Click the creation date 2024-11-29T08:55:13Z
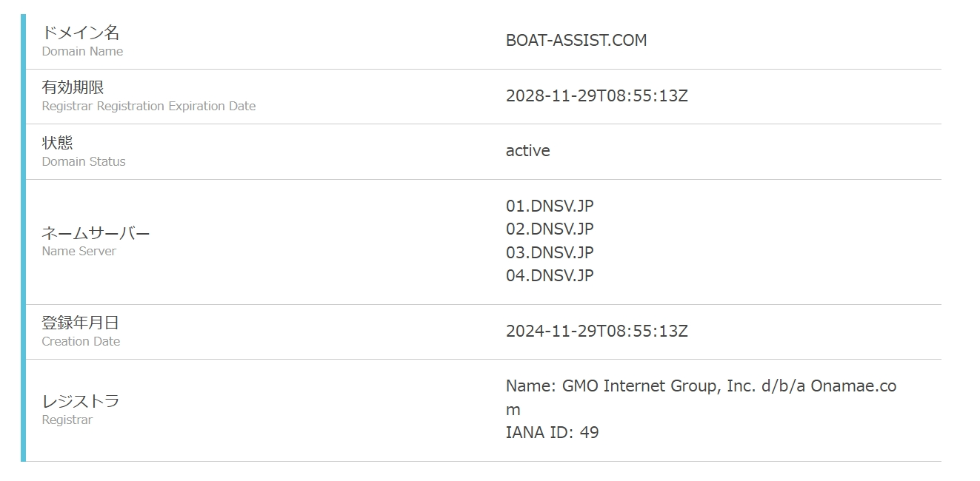Image resolution: width=980 pixels, height=481 pixels. click(x=596, y=331)
